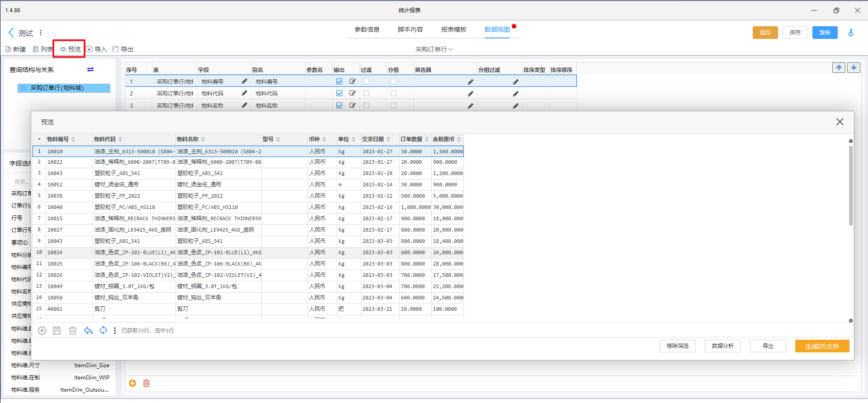The height and width of the screenshot is (403, 868).
Task: Click the save disk icon in the preview footer
Action: pyautogui.click(x=57, y=331)
